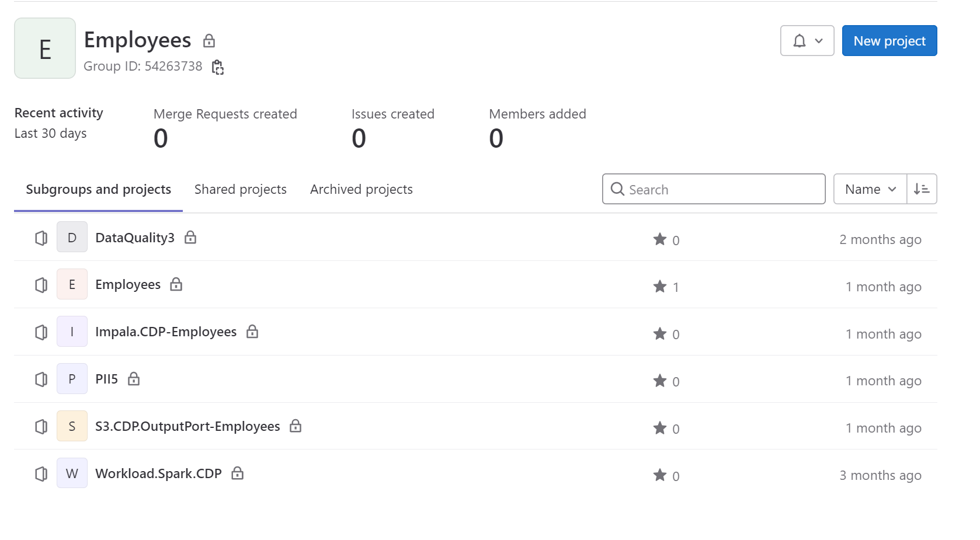The height and width of the screenshot is (540, 980).
Task: Click the project icon left of DataQuality3
Action: (41, 238)
